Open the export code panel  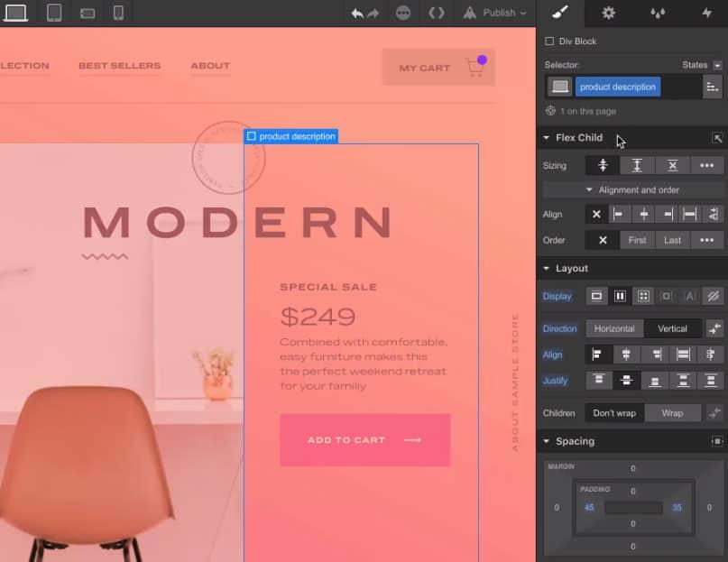(x=437, y=13)
